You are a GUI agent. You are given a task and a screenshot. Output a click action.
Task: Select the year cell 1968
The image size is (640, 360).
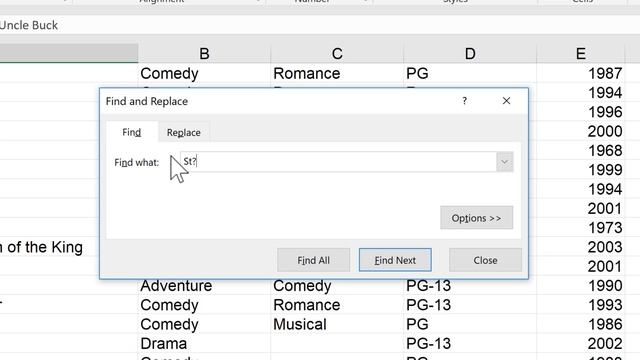[580, 151]
